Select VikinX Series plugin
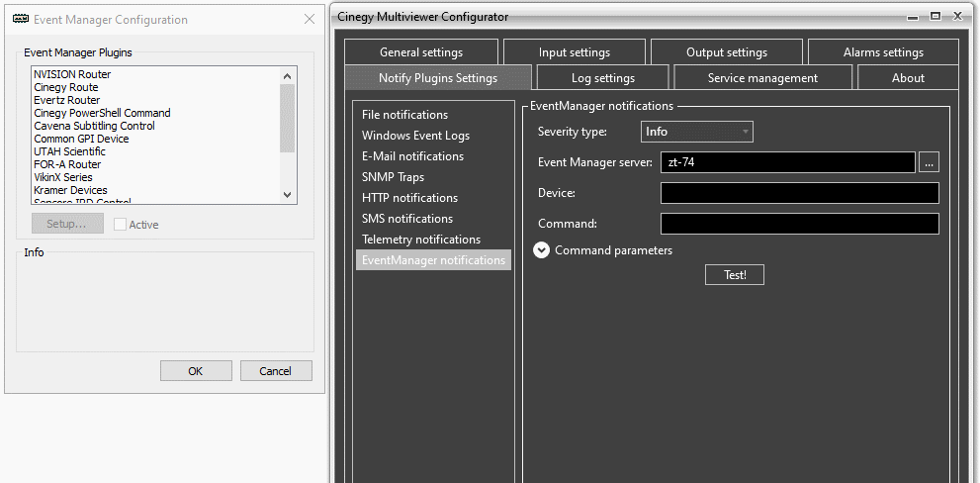The image size is (980, 483). (x=155, y=177)
